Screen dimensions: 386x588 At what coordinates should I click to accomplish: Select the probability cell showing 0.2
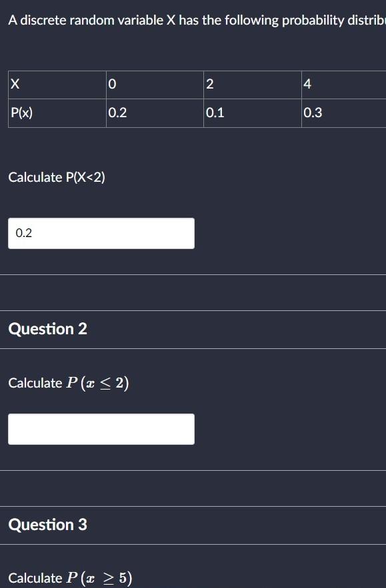click(x=155, y=113)
